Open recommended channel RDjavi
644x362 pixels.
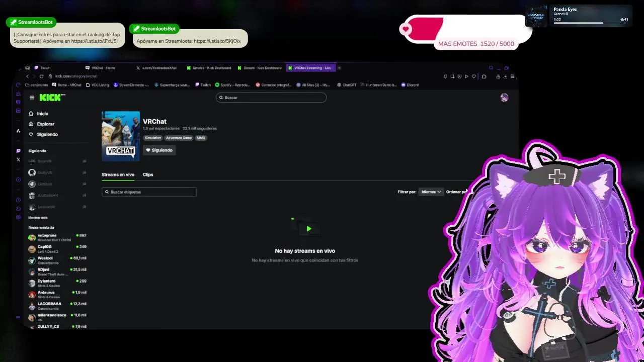(57, 271)
